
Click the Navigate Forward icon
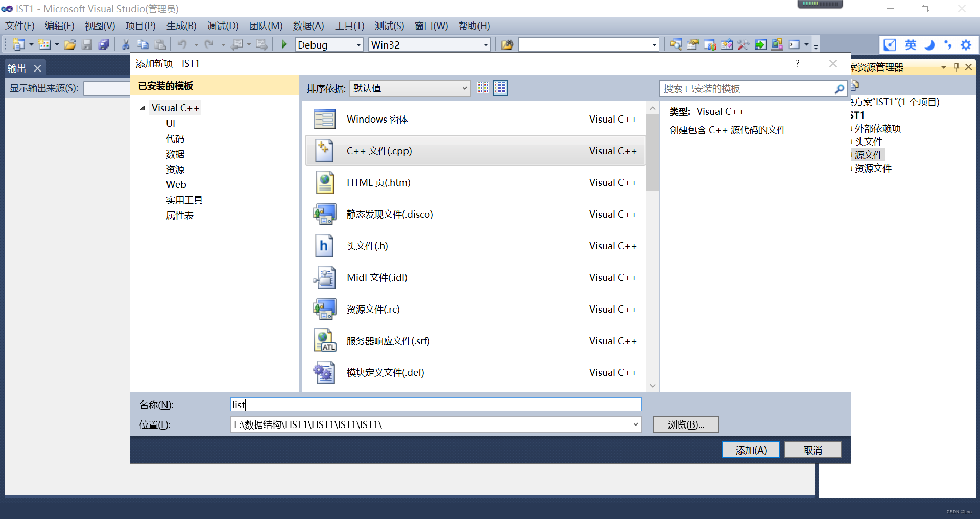(x=261, y=45)
